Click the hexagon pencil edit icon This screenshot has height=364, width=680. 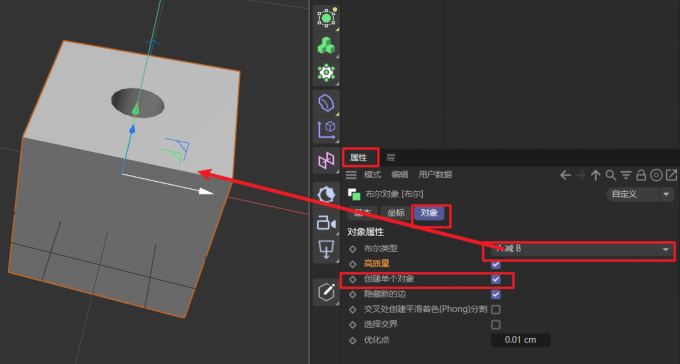click(x=326, y=292)
